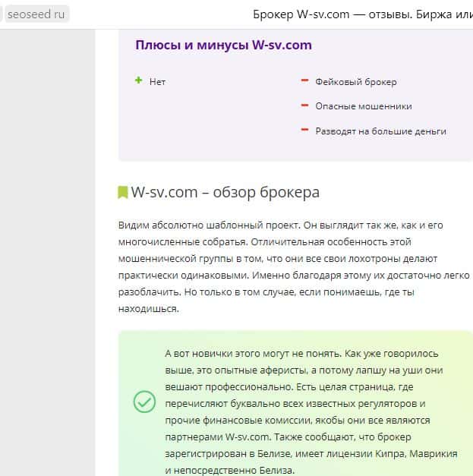
Task: Click the page title 'Брокер W-sv.com — отзывы'
Action: point(330,14)
